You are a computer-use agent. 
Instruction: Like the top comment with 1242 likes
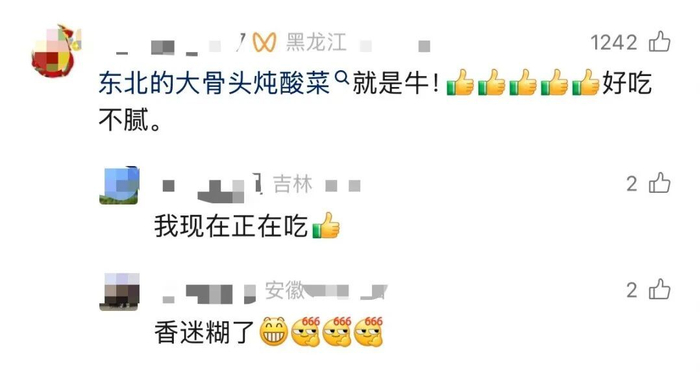point(659,42)
